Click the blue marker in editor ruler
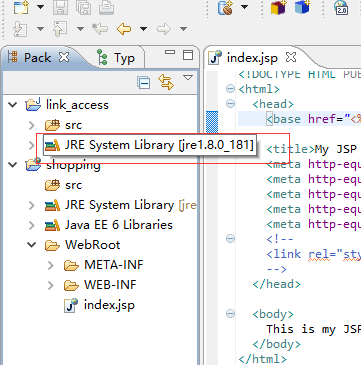Viewport: 361px width, 365px height. (212, 122)
